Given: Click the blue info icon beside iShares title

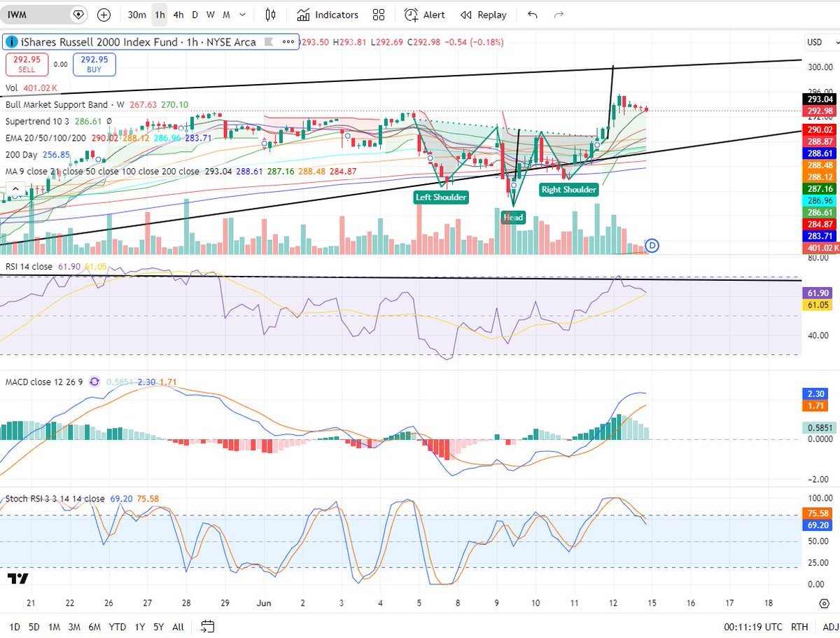Looking at the screenshot, I should 12,42.
